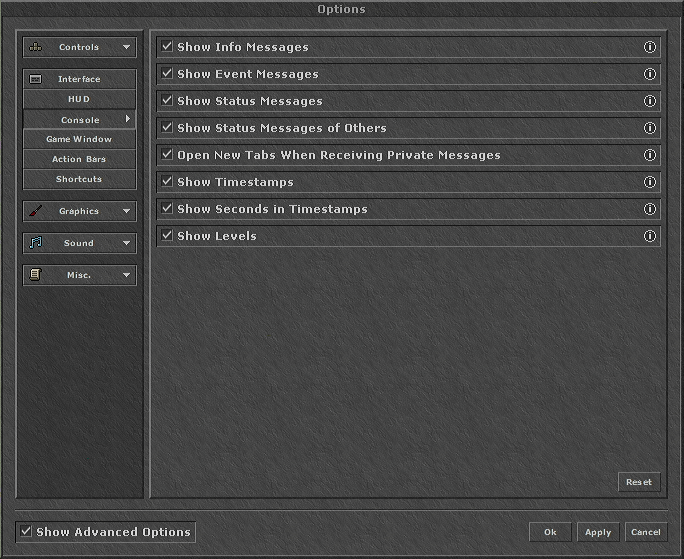Viewport: 684px width, 559px height.
Task: Click the Controls gamepad icon
Action: click(35, 47)
